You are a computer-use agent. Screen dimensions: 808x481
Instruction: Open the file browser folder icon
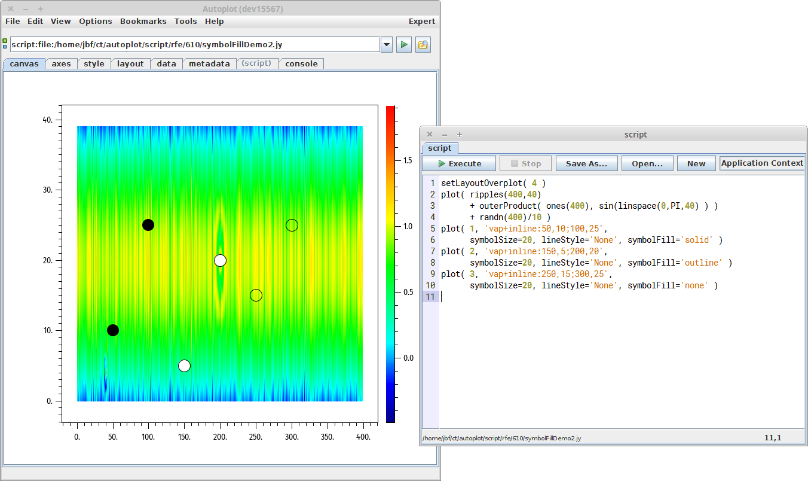click(423, 45)
